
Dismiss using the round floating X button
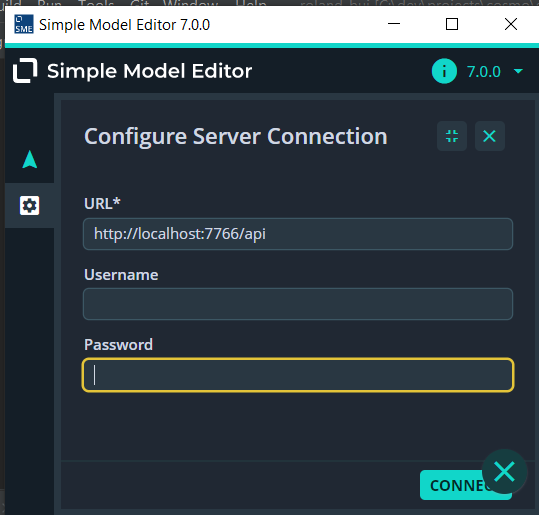pos(504,472)
